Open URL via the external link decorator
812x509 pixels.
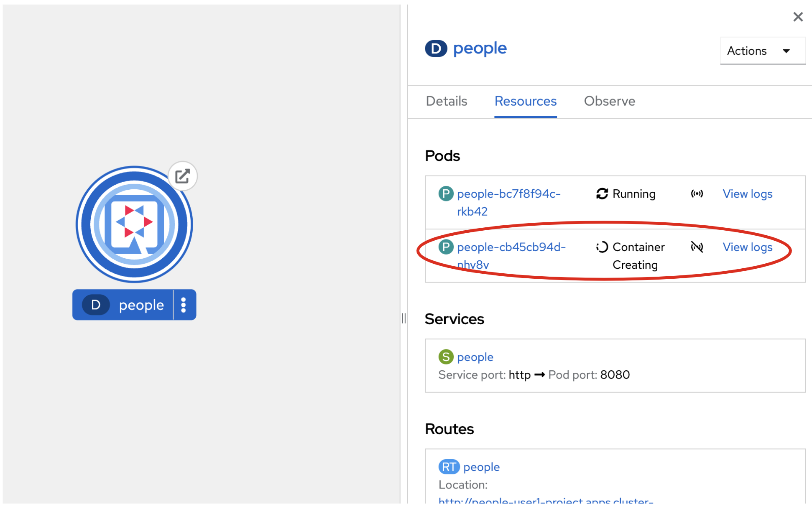coord(182,176)
